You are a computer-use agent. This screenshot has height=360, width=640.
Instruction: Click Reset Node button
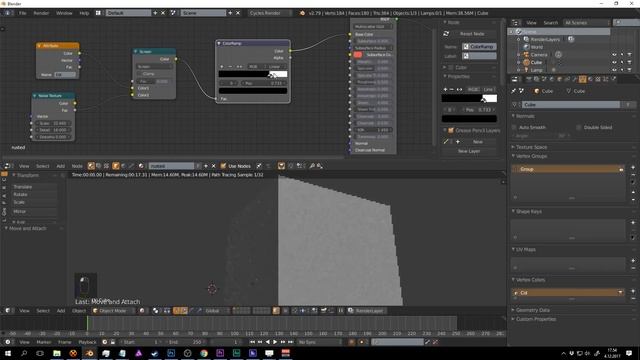[x=472, y=34]
